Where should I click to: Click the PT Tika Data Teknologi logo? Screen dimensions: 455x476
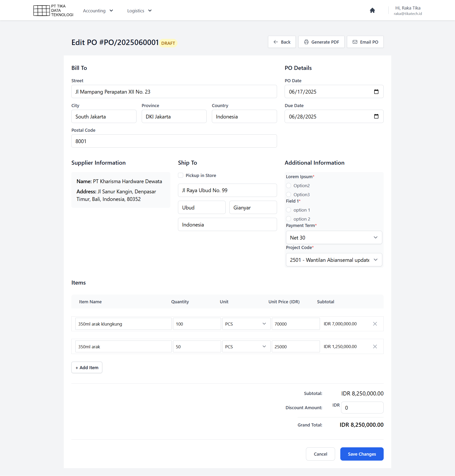click(x=53, y=10)
